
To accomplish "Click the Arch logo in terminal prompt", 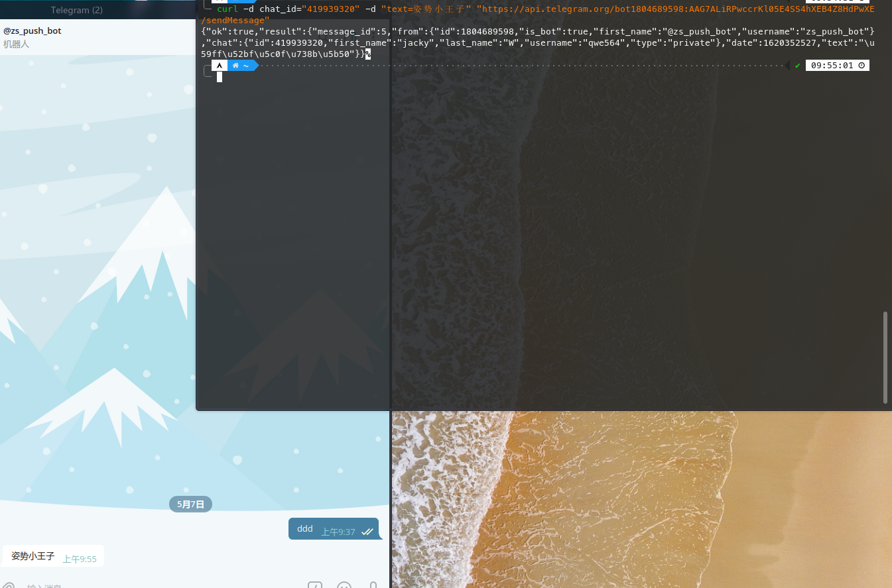I will tap(219, 66).
